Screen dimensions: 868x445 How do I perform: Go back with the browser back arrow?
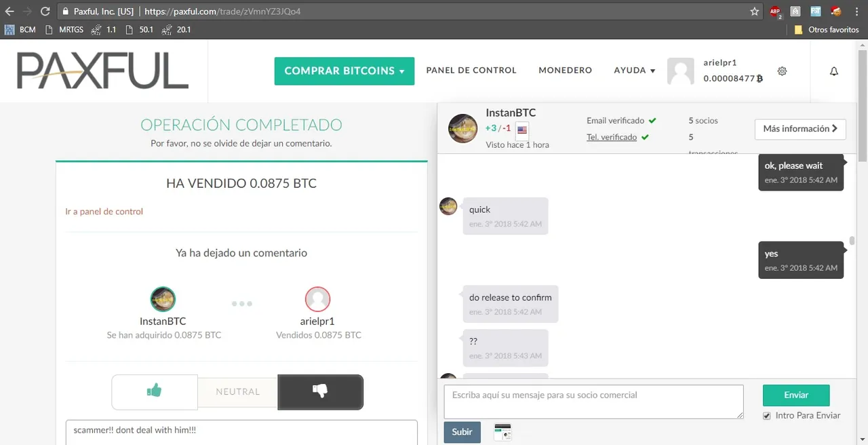coord(9,12)
